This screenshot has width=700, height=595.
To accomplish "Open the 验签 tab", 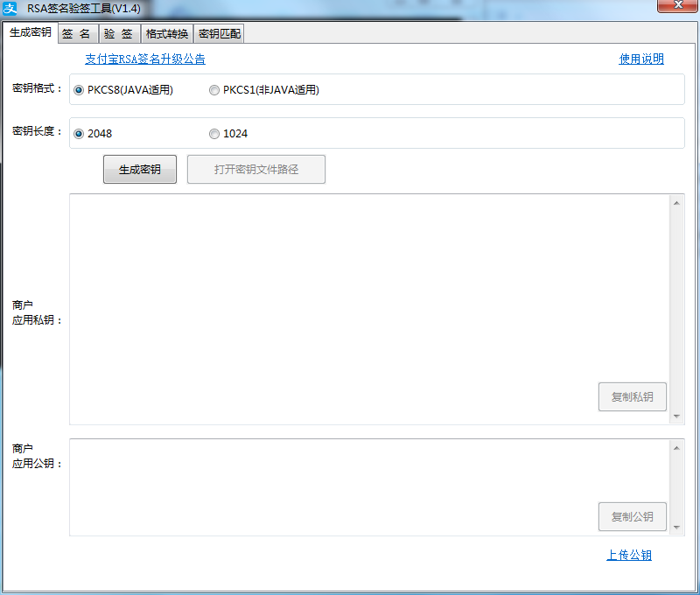I will tap(119, 34).
